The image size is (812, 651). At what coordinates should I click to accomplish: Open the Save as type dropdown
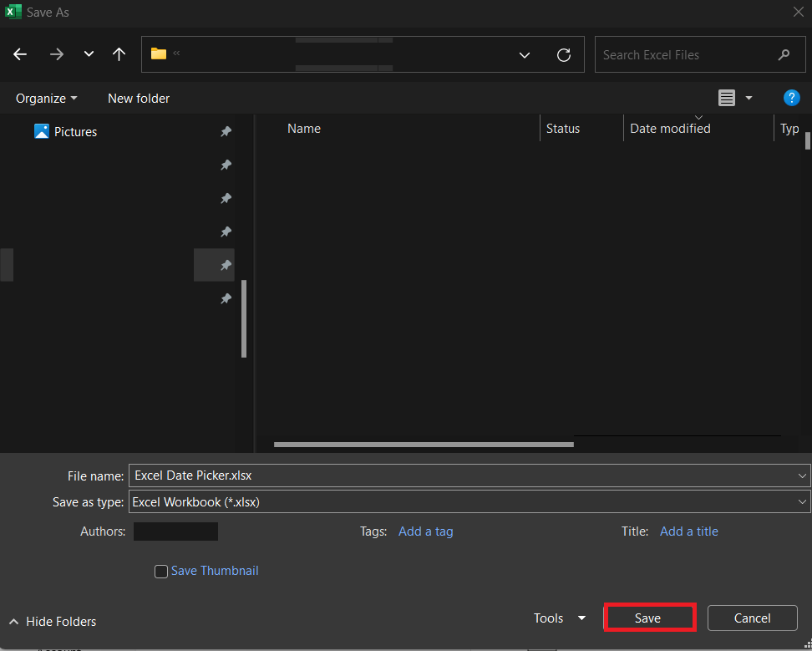[469, 502]
